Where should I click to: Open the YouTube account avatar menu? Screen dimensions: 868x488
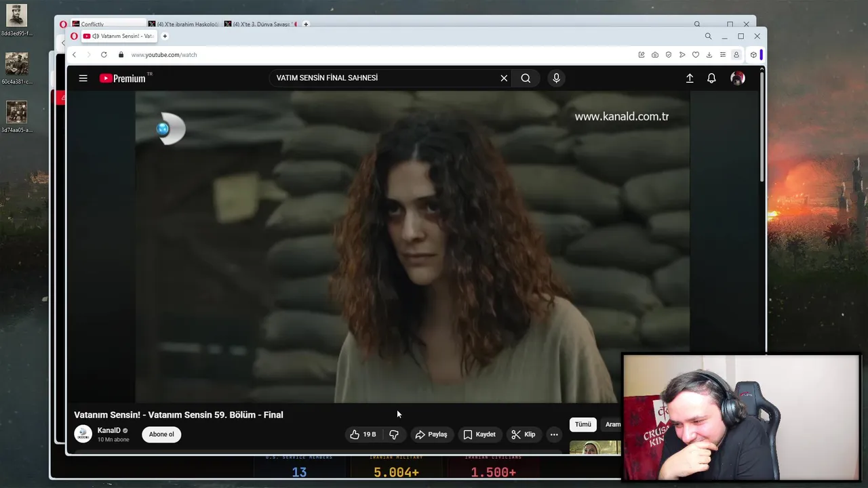pyautogui.click(x=738, y=78)
